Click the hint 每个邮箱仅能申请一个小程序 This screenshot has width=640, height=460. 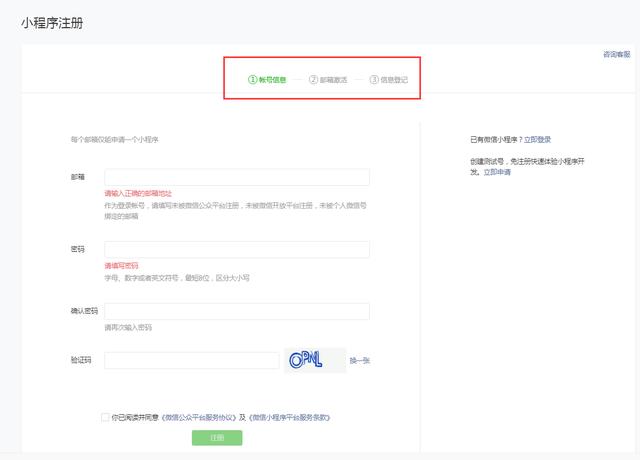114,140
